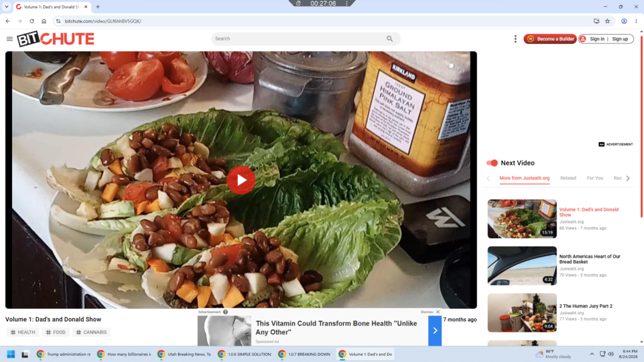Bookmark this page with star icon
Image resolution: width=644 pixels, height=362 pixels.
pos(608,21)
